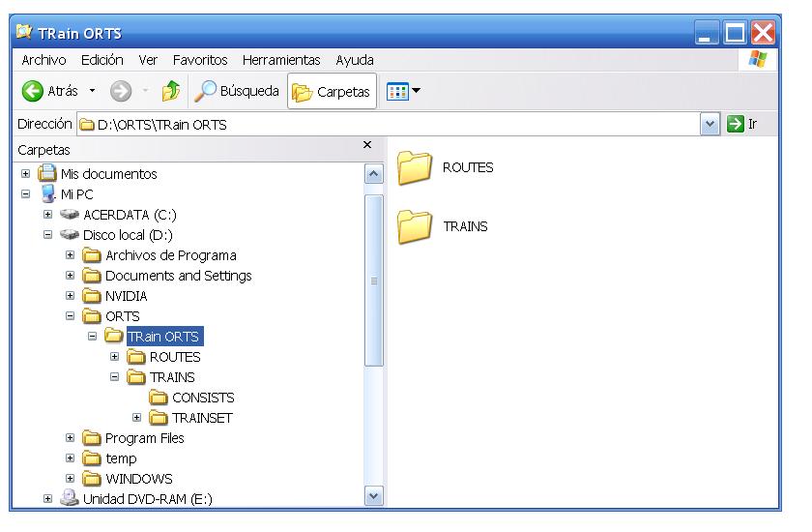Close the Carpetas side panel
The image size is (812, 532).
pos(366,145)
